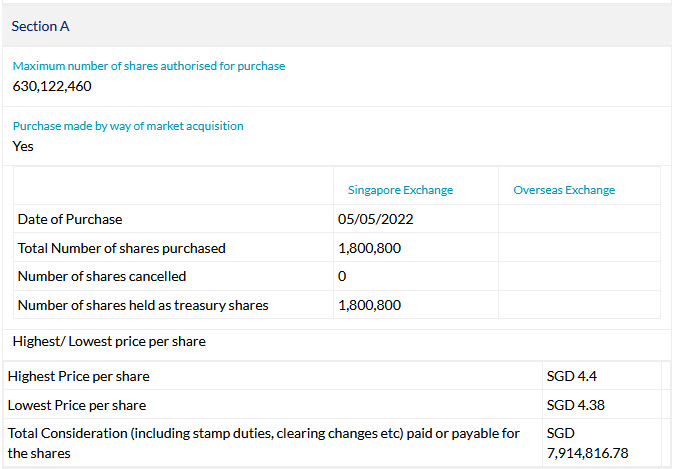This screenshot has width=675, height=469.
Task: Click the Overseas Exchange column header
Action: pos(564,190)
